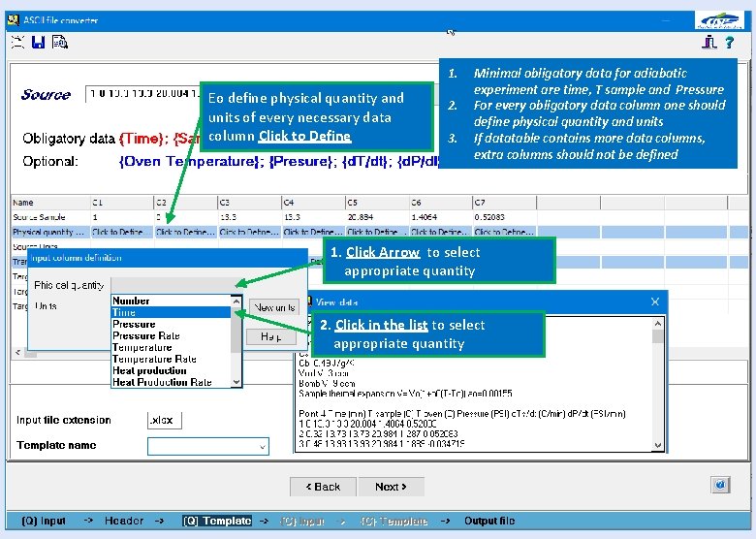The image size is (756, 539).
Task: Open the view data preview toolbar icon
Action: click(60, 43)
